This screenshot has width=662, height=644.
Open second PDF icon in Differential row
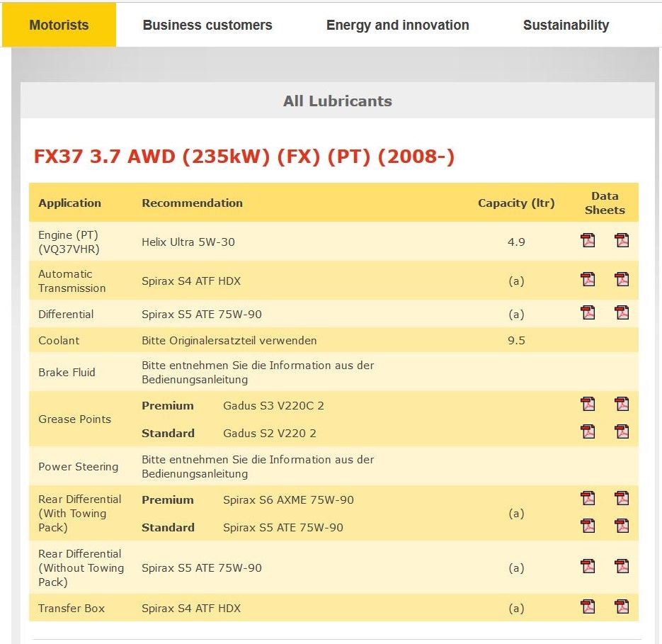pyautogui.click(x=622, y=312)
